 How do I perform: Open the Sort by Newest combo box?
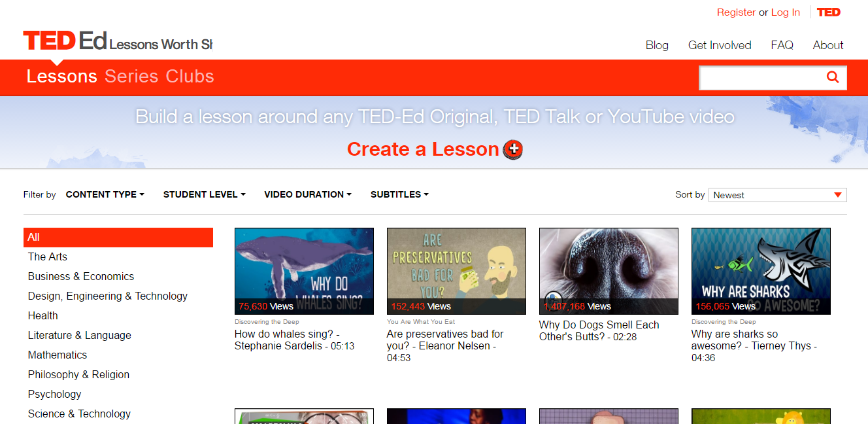(x=777, y=195)
